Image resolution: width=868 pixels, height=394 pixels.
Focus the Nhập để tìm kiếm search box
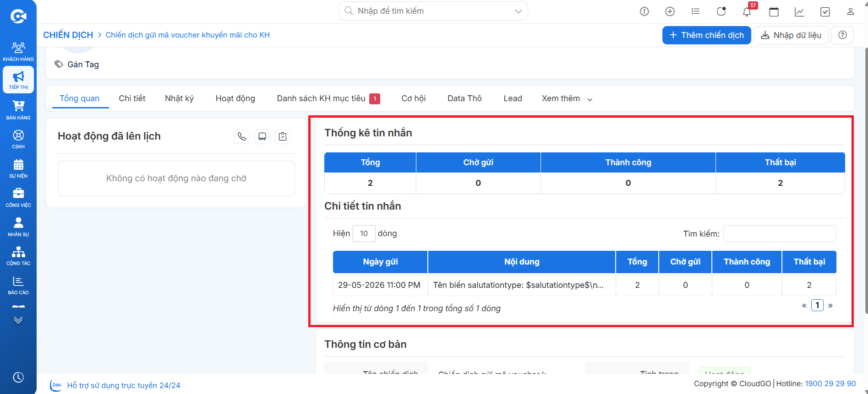click(x=433, y=11)
